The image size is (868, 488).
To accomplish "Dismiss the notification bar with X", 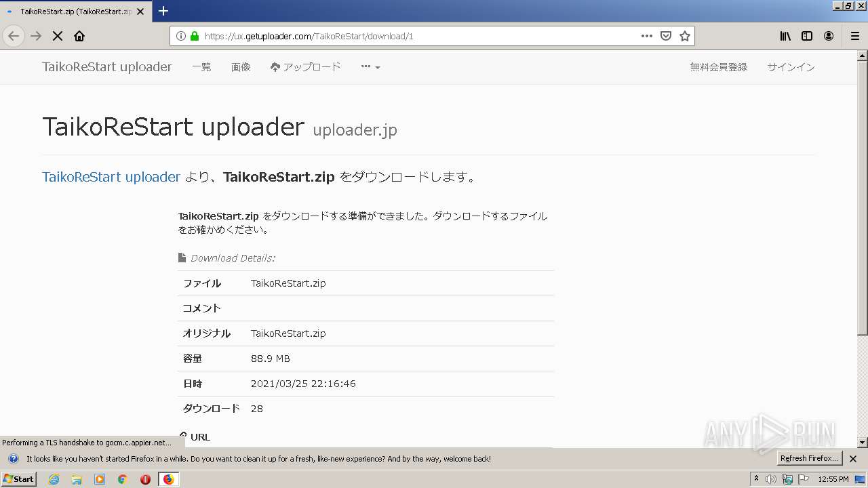I will [x=853, y=459].
